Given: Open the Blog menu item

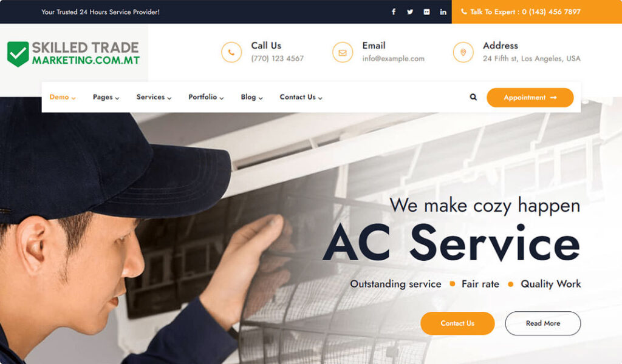Looking at the screenshot, I should coord(251,97).
